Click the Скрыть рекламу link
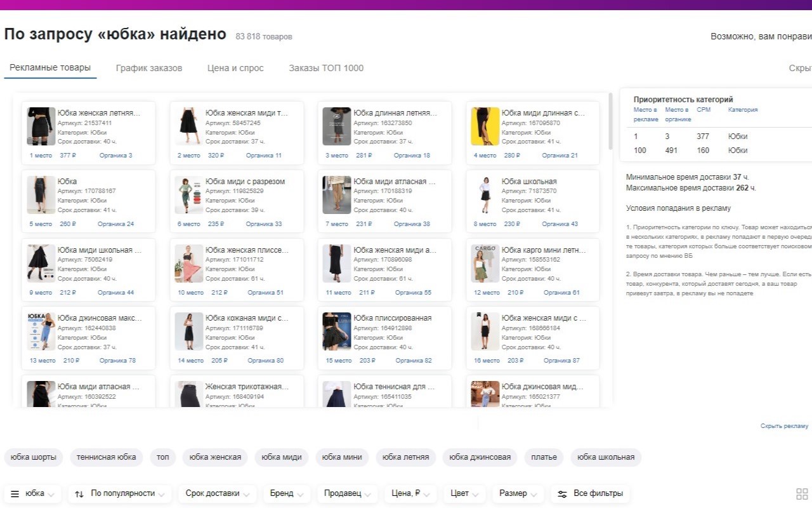The height and width of the screenshot is (508, 812). pos(784,426)
